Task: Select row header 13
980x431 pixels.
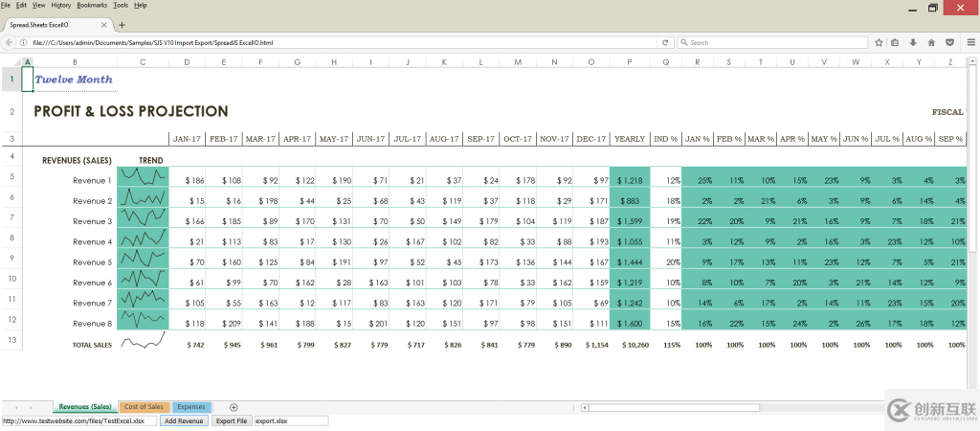Action: (x=11, y=340)
